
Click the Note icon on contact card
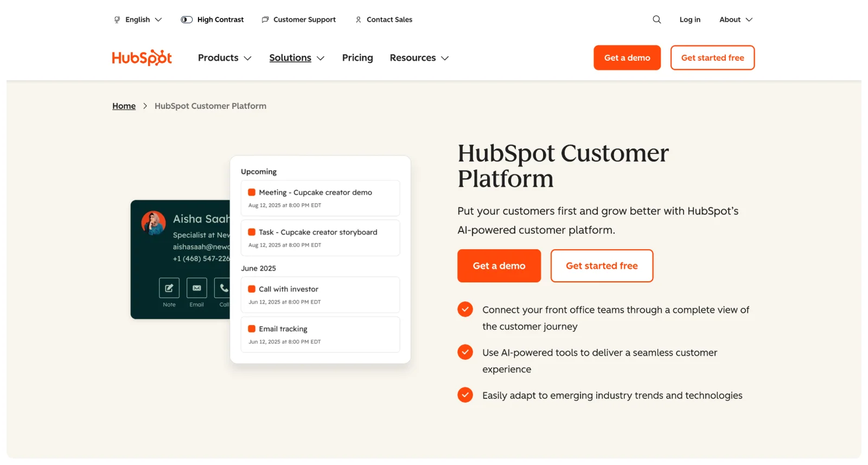point(169,288)
